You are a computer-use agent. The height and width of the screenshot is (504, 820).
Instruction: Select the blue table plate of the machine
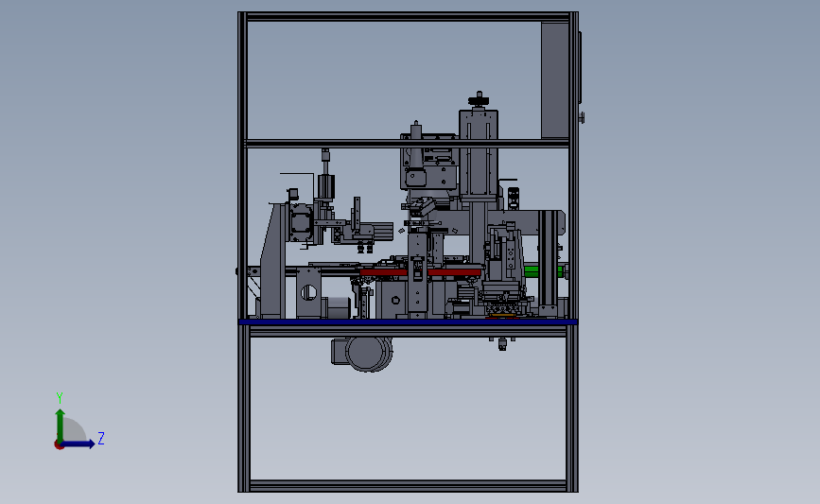pyautogui.click(x=408, y=322)
